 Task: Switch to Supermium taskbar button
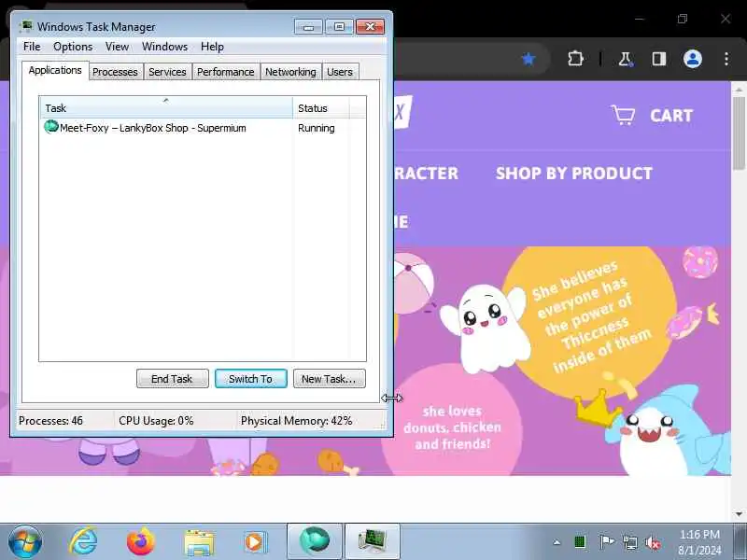point(315,541)
